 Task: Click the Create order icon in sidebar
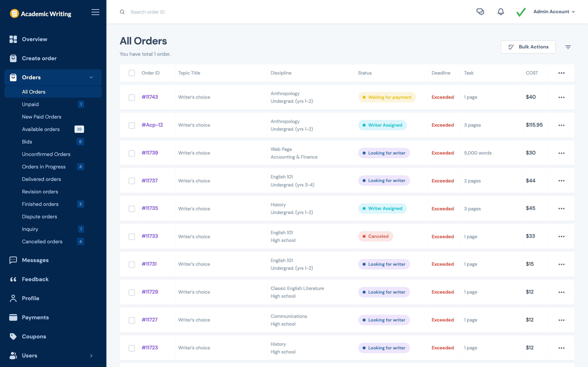click(13, 58)
